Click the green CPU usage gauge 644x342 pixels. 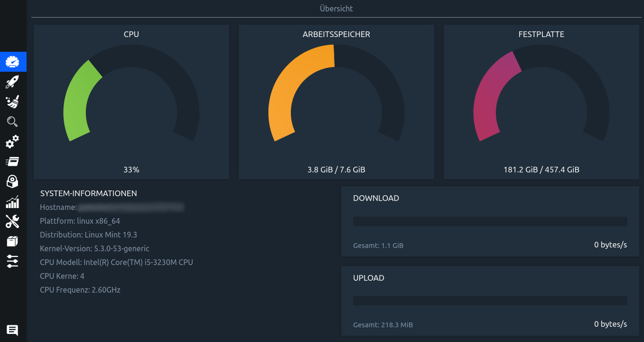[131, 94]
